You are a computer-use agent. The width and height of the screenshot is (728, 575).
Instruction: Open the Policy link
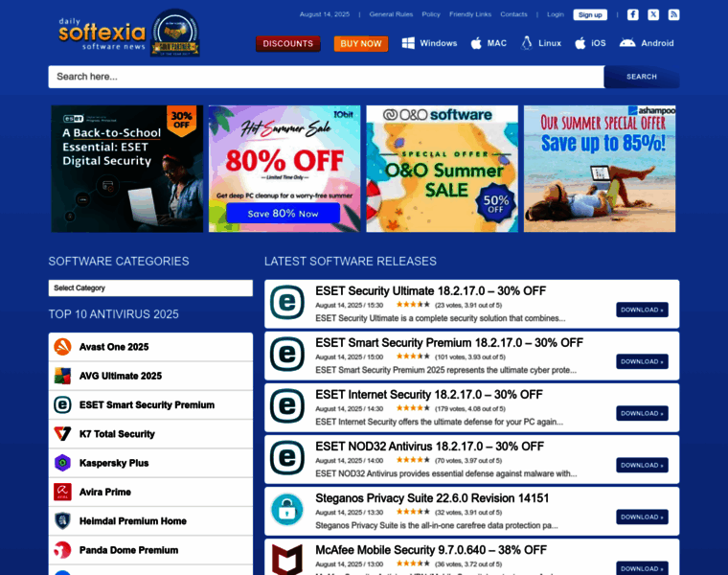point(431,14)
